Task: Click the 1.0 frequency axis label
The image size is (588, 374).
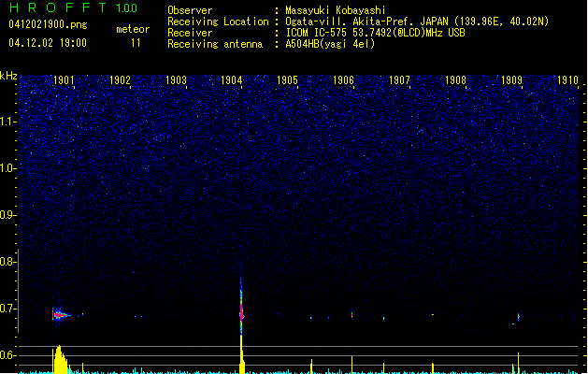Action: 9,168
